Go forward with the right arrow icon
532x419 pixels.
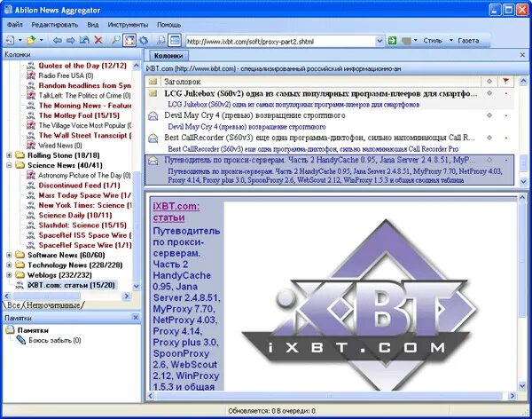(71, 41)
